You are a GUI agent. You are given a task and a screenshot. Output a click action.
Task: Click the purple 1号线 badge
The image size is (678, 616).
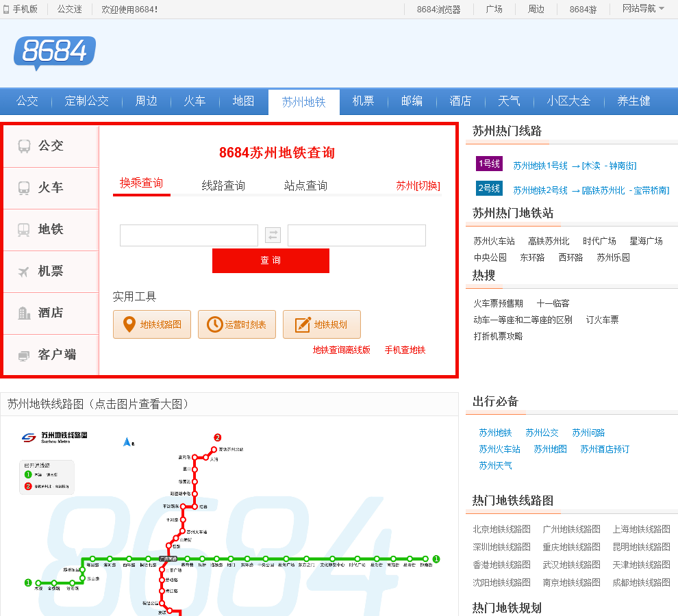point(489,164)
